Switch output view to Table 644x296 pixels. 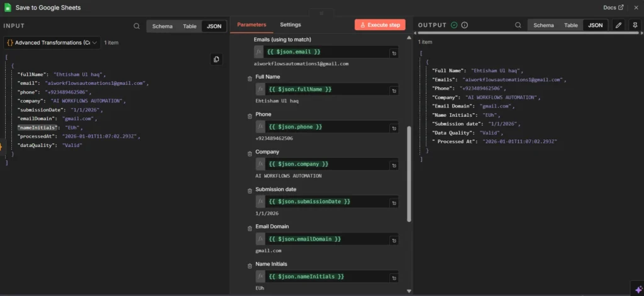pyautogui.click(x=570, y=25)
